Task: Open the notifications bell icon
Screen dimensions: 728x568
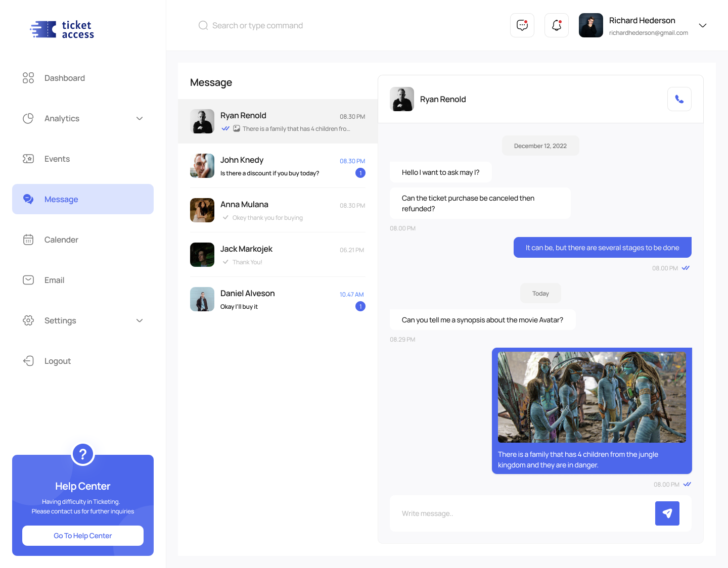Action: tap(557, 25)
